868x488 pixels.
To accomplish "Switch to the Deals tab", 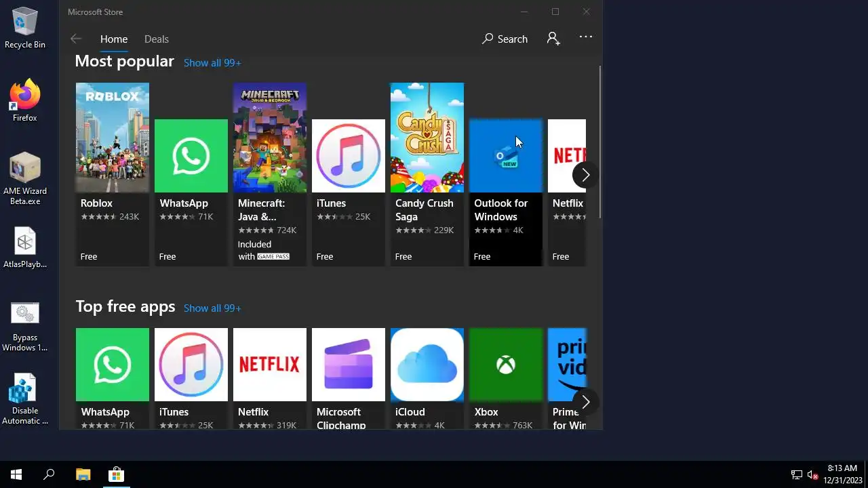I will click(157, 39).
